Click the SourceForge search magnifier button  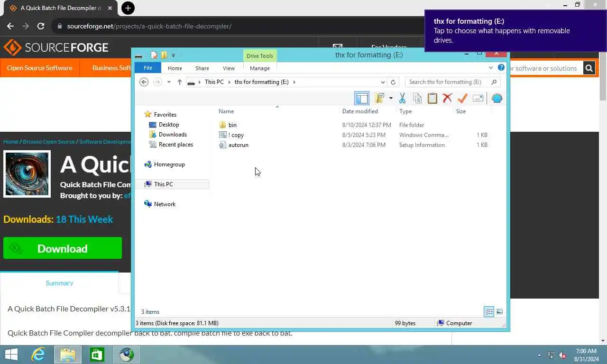pyautogui.click(x=589, y=68)
